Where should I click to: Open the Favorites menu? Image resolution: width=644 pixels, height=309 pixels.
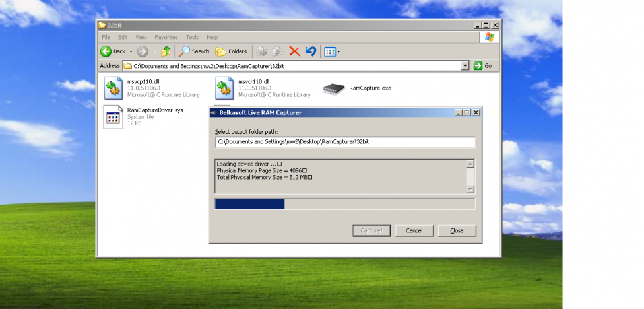tap(166, 37)
